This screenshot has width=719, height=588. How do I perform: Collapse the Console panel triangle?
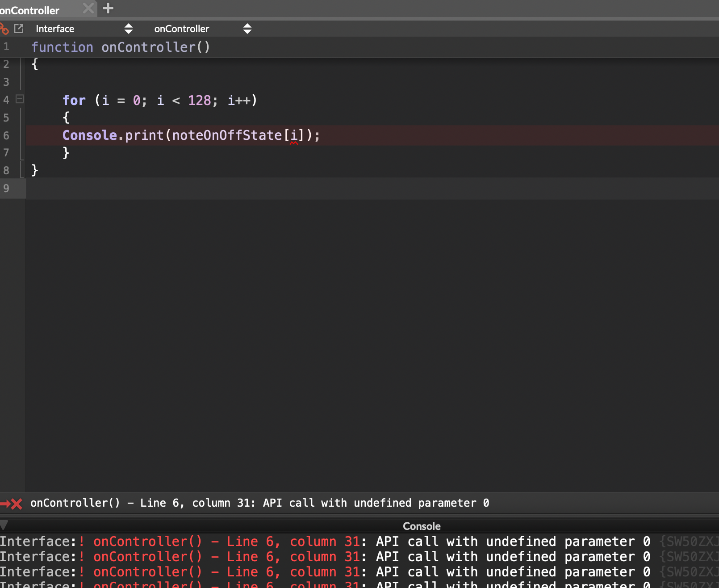(x=4, y=525)
